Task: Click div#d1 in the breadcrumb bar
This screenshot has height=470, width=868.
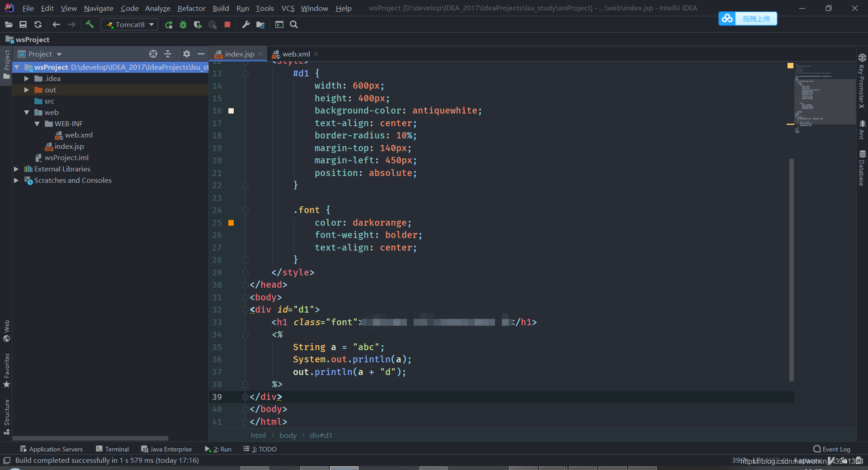Action: click(x=321, y=435)
